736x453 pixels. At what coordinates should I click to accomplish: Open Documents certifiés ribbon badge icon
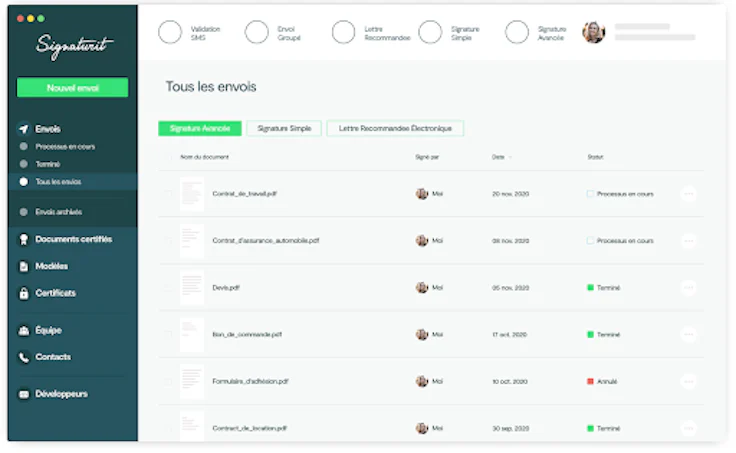click(23, 239)
